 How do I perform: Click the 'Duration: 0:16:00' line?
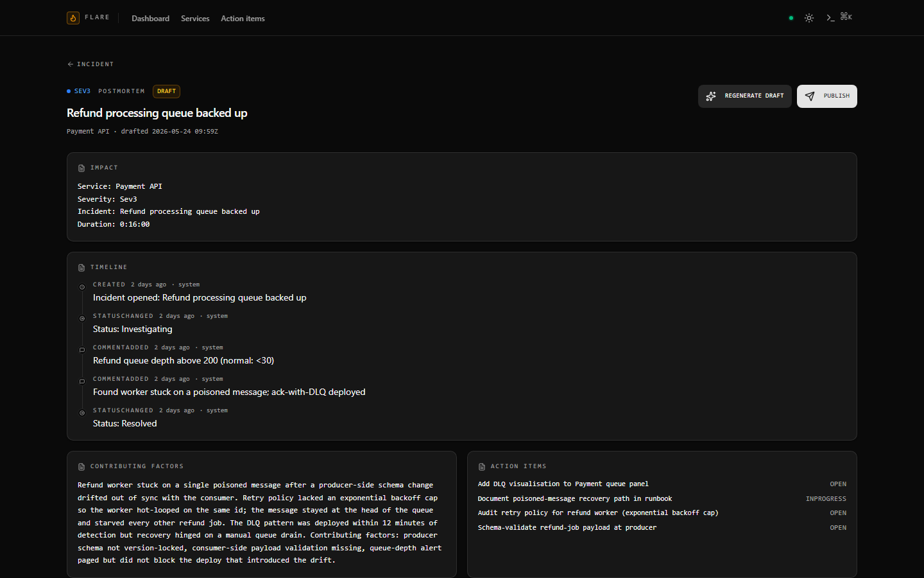tap(114, 224)
